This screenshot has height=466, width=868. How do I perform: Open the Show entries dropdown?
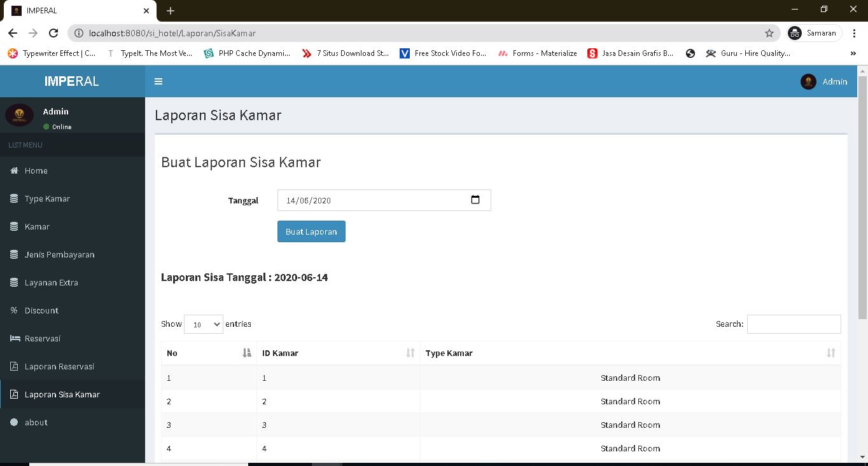pyautogui.click(x=203, y=324)
